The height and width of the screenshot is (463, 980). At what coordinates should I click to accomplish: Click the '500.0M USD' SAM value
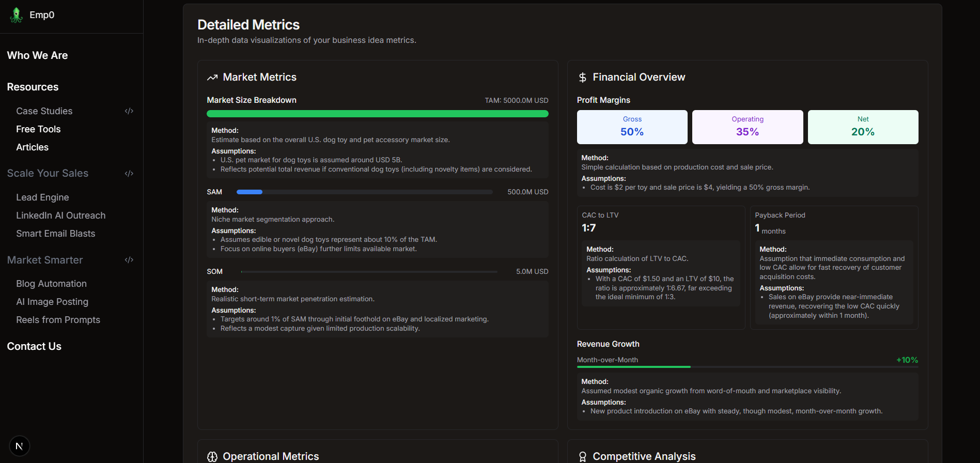(x=528, y=192)
